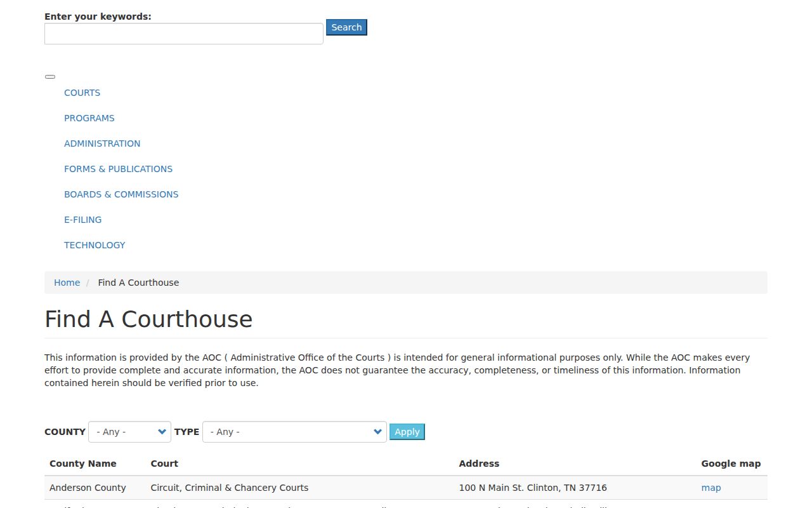
Task: Open the COURTS menu item
Action: [x=82, y=93]
